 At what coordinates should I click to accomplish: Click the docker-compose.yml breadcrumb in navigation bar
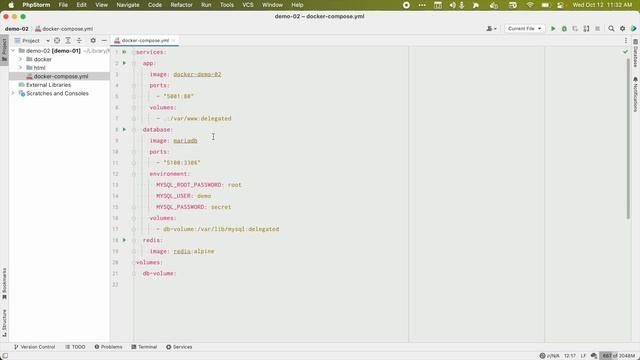pyautogui.click(x=64, y=29)
